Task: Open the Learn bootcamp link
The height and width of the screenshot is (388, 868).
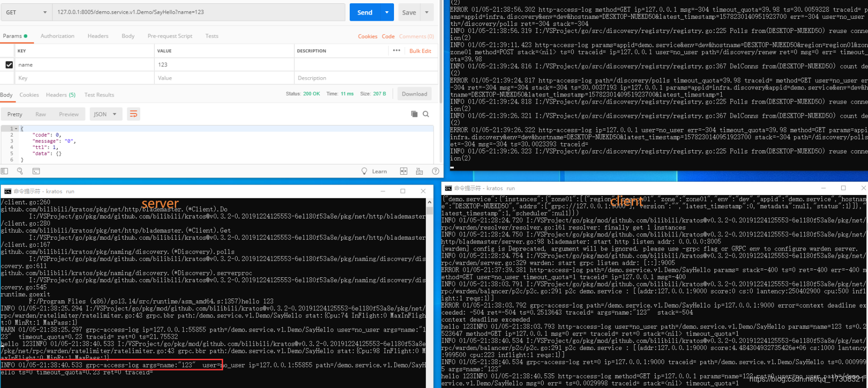Action: point(374,171)
